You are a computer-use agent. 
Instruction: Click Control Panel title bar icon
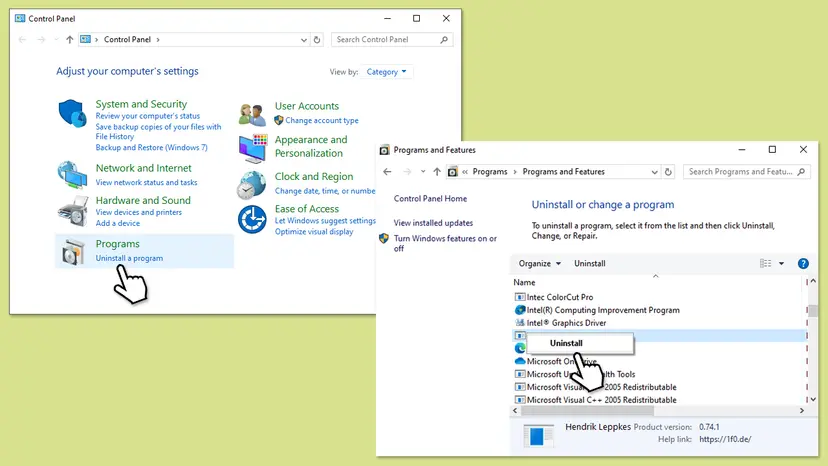[x=20, y=18]
